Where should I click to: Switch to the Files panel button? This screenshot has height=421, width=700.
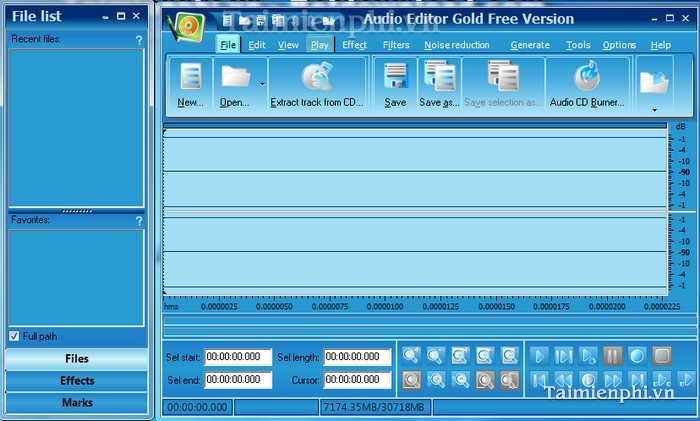point(76,359)
